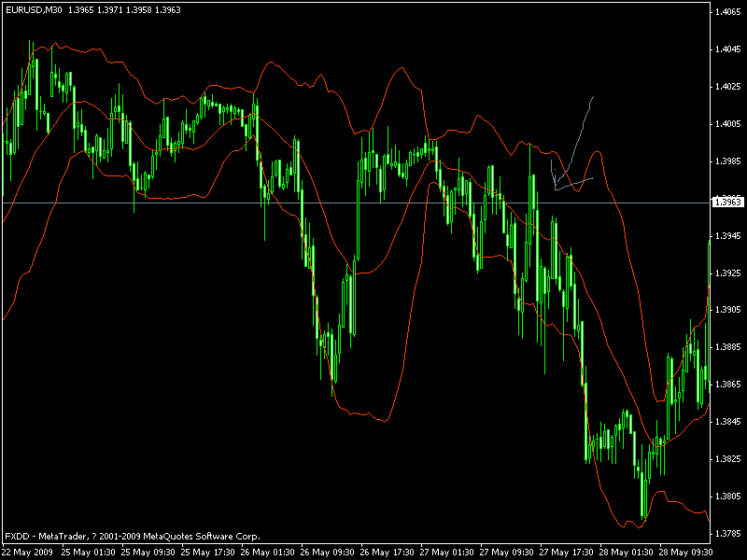Select the 27 May 09:30 time label

[506, 553]
